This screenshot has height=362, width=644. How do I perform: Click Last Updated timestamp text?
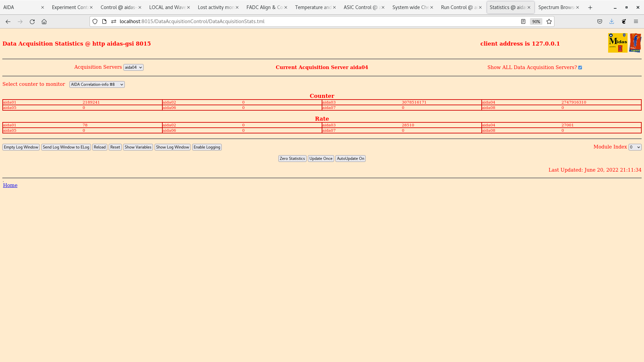[595, 170]
